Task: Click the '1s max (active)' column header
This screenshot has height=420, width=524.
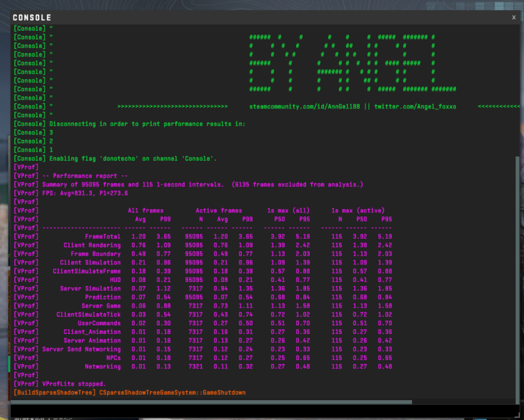Action: coord(358,210)
